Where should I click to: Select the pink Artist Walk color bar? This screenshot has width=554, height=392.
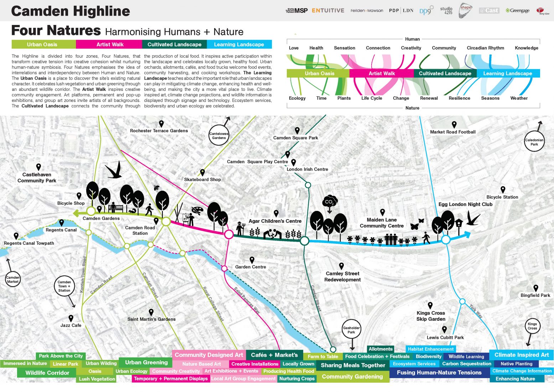click(110, 44)
